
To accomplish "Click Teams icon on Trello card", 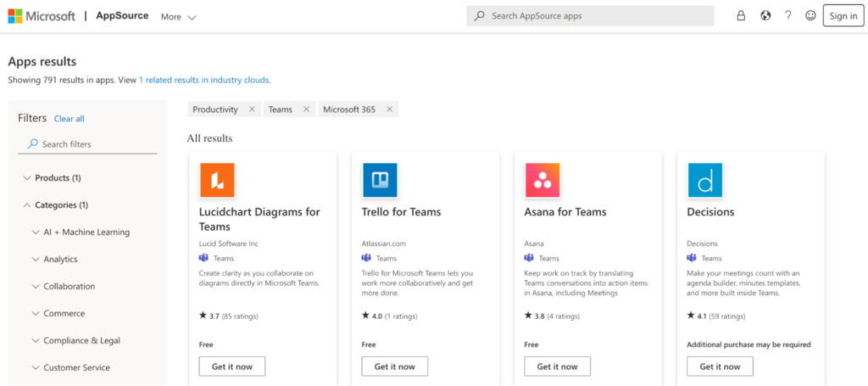I will point(366,258).
